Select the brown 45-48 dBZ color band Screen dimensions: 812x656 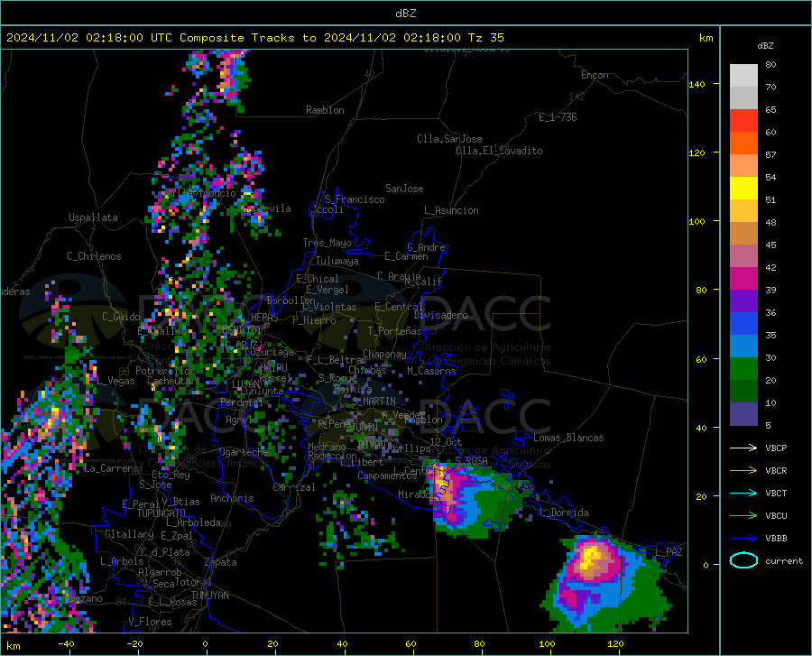743,234
